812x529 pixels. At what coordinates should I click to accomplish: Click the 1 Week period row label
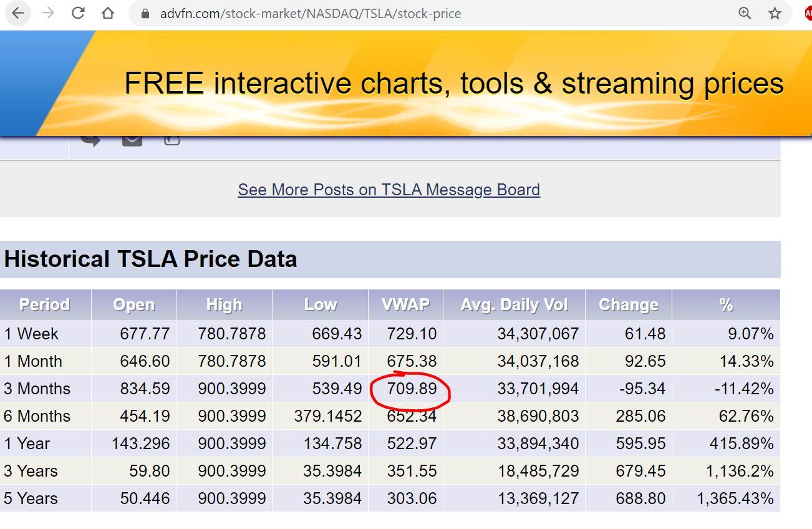[31, 334]
